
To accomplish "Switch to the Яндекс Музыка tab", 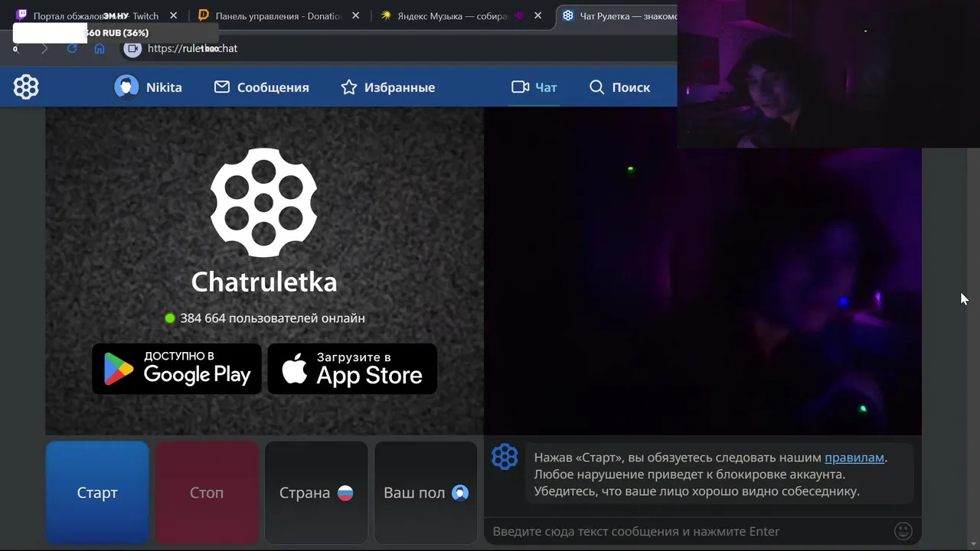I will (x=459, y=15).
